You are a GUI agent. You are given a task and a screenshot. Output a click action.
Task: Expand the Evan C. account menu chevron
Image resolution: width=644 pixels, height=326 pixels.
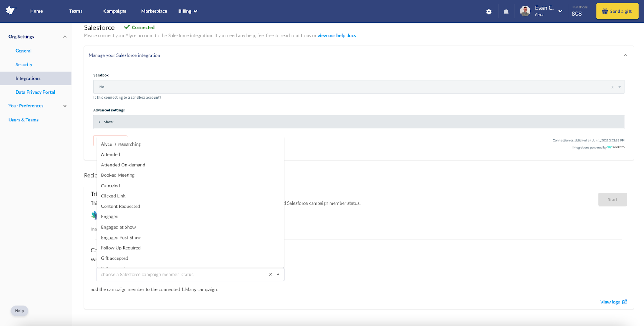(x=560, y=11)
